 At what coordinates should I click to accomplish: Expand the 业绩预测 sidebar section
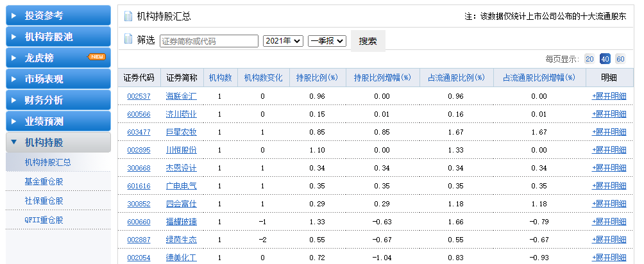click(x=58, y=122)
